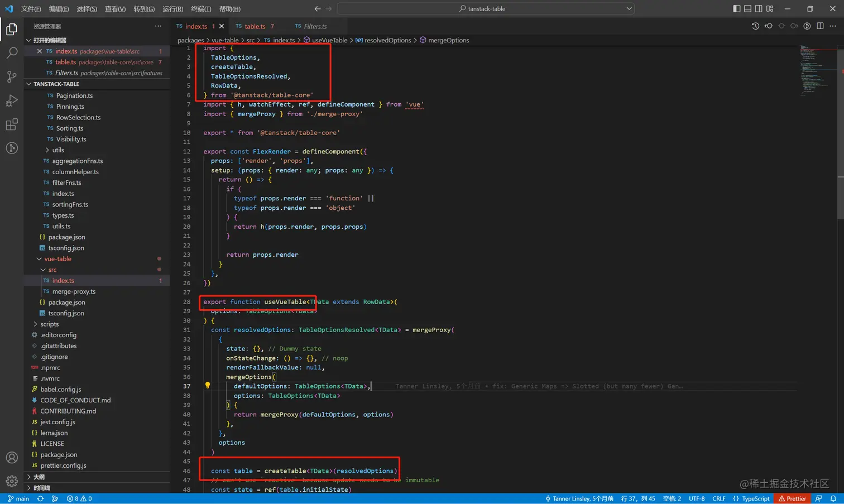Open the 终端(T) menu

[201, 9]
